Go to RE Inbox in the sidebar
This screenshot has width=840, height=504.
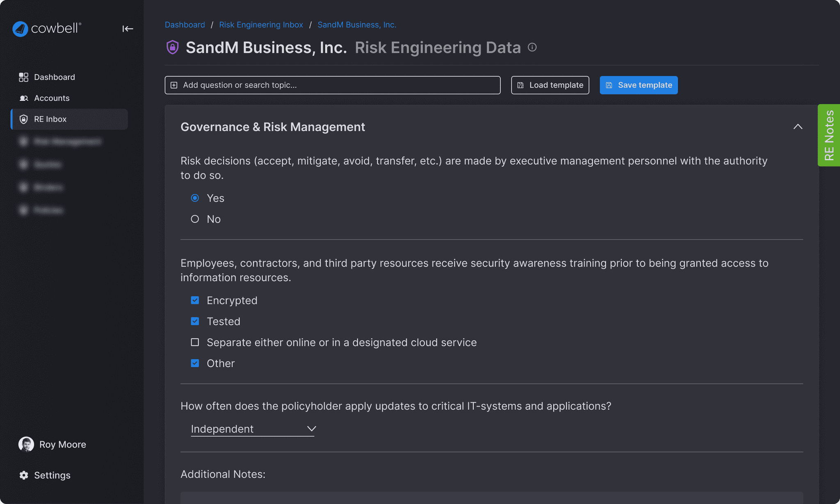coord(69,119)
